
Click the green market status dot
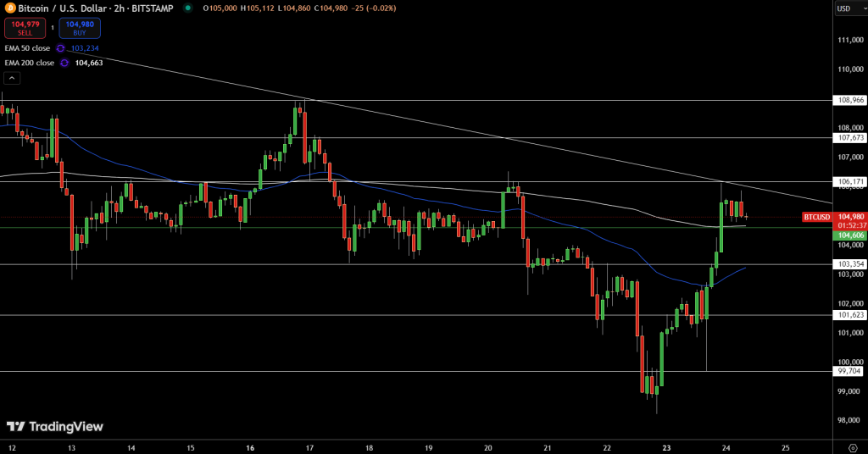point(188,8)
